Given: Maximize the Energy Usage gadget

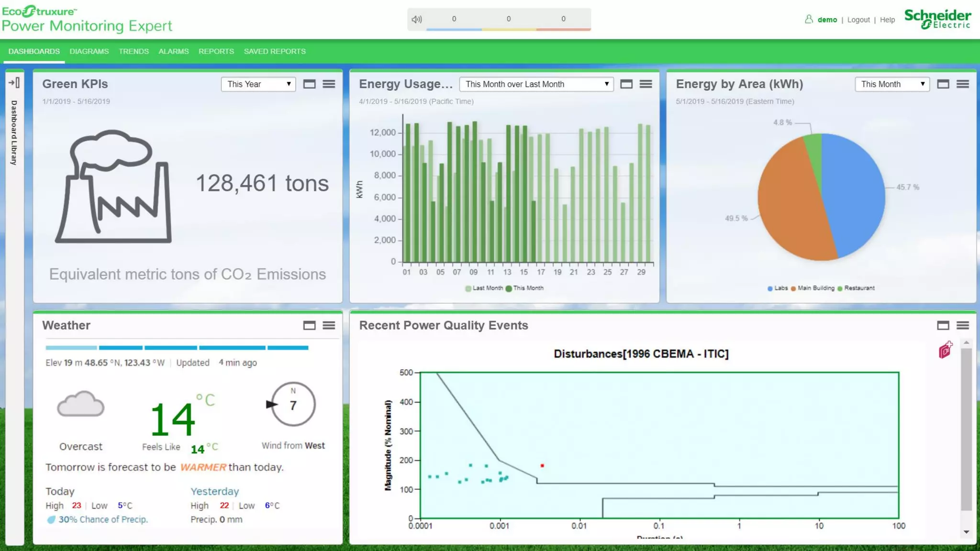Looking at the screenshot, I should pyautogui.click(x=626, y=84).
